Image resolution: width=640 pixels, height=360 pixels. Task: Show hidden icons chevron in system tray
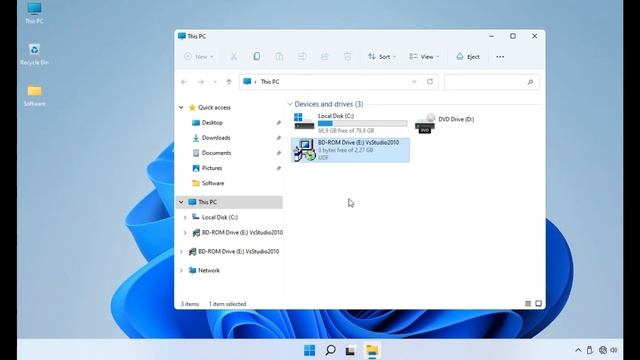pyautogui.click(x=578, y=350)
